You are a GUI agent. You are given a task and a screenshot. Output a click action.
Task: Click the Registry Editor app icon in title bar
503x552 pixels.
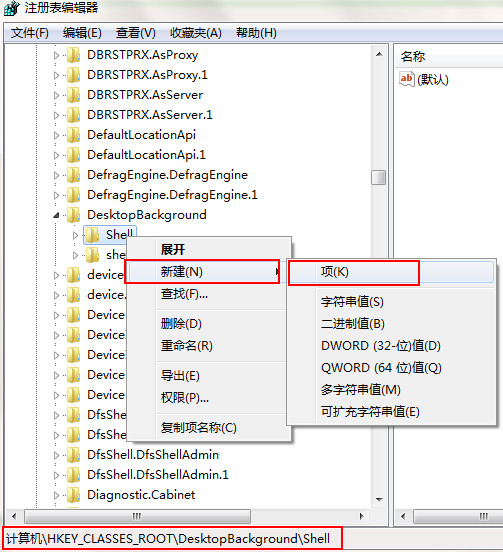pyautogui.click(x=11, y=8)
